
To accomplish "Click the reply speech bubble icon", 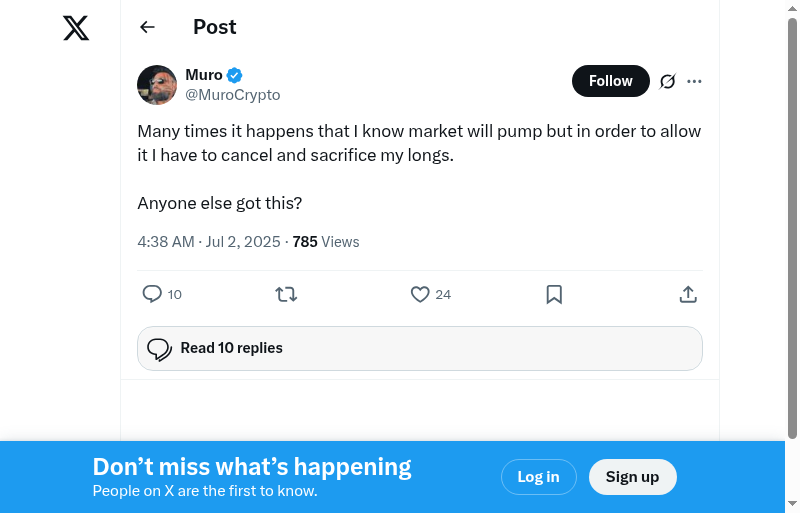I will (152, 294).
